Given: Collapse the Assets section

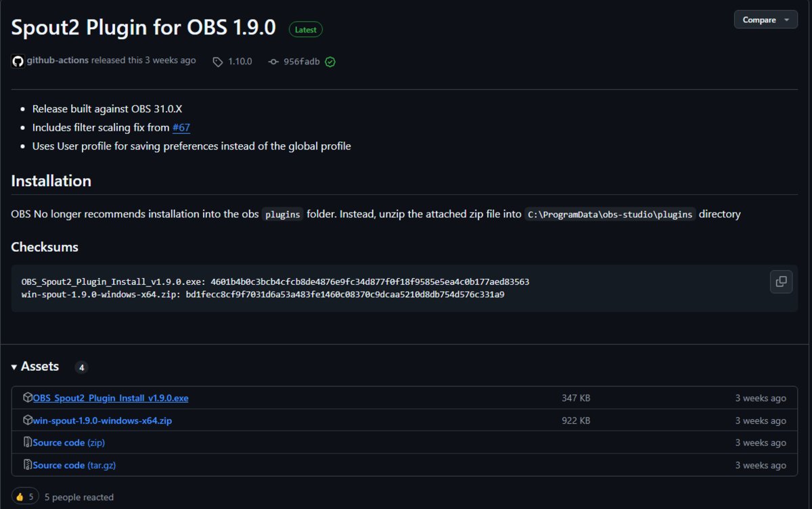Looking at the screenshot, I should click(x=35, y=366).
